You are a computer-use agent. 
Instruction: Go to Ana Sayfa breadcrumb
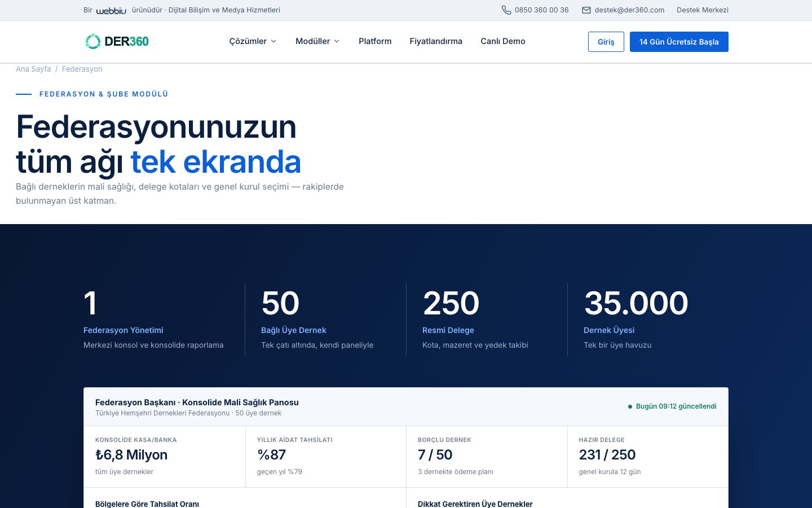tap(33, 69)
